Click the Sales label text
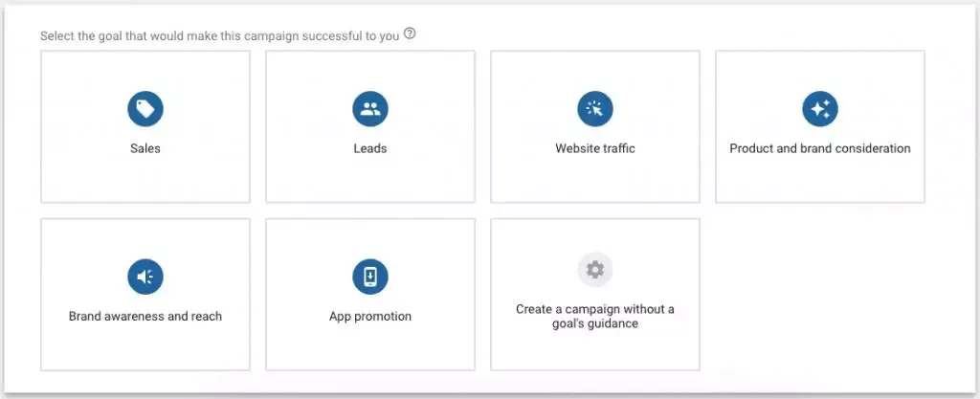 point(145,148)
